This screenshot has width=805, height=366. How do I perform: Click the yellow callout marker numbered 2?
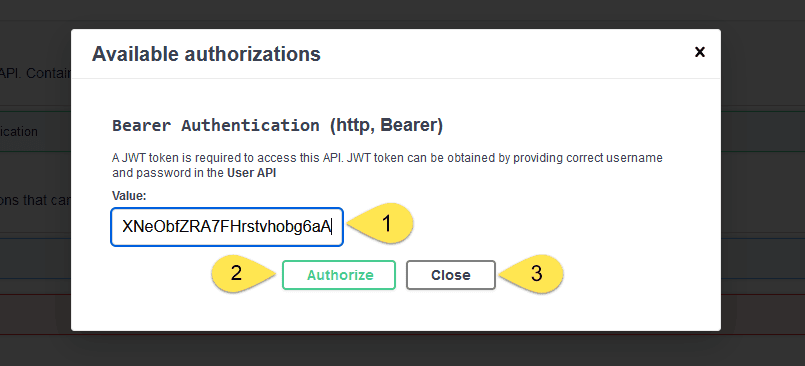244,274
